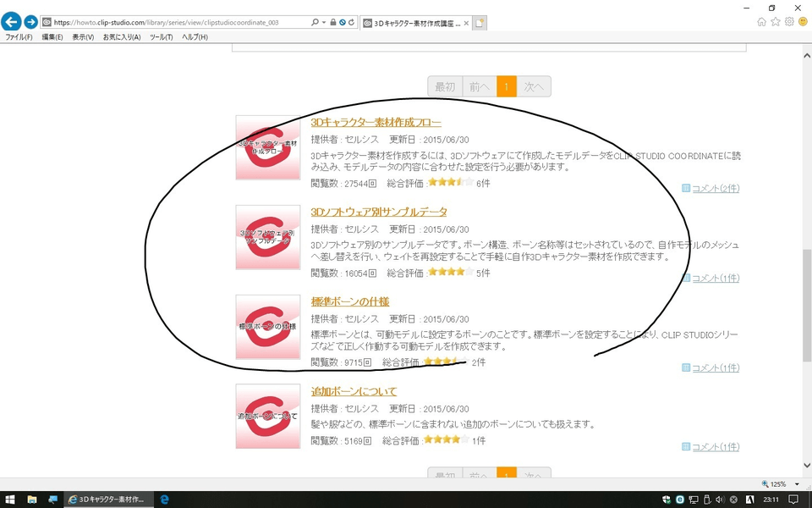The image size is (812, 508).
Task: Open the お気に入り(A) menu
Action: click(x=121, y=37)
